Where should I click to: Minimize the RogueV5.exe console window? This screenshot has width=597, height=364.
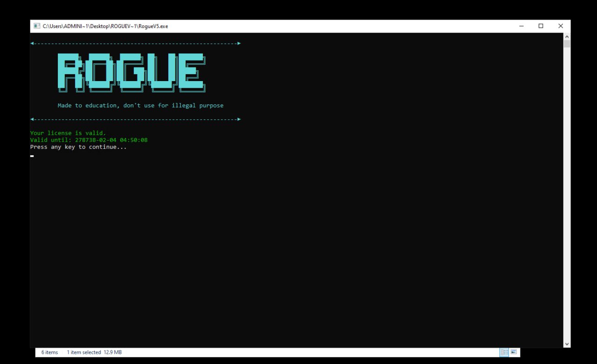pos(521,26)
